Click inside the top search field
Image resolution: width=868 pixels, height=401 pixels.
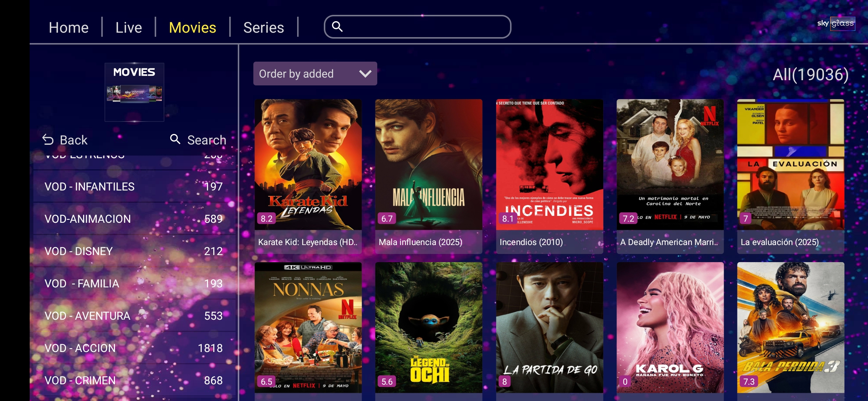pos(418,27)
